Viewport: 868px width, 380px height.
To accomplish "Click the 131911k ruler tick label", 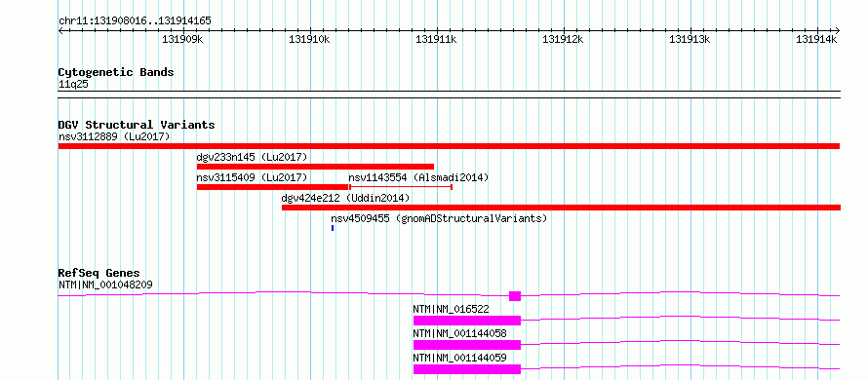I will tap(436, 39).
